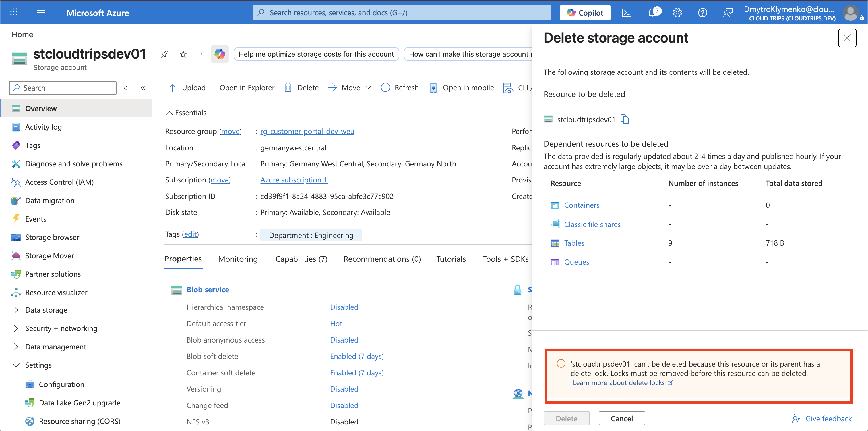Collapse the Essentials section
Screen dimensions: 868x431
point(186,113)
